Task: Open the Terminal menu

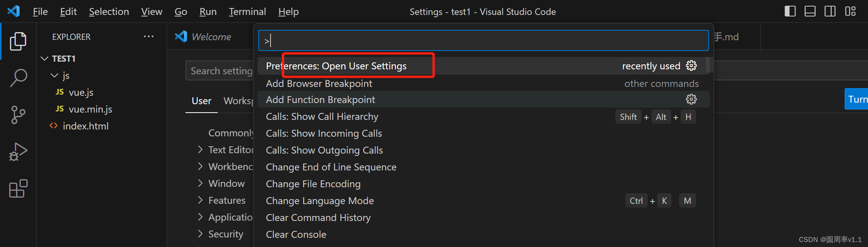Action: pos(247,12)
